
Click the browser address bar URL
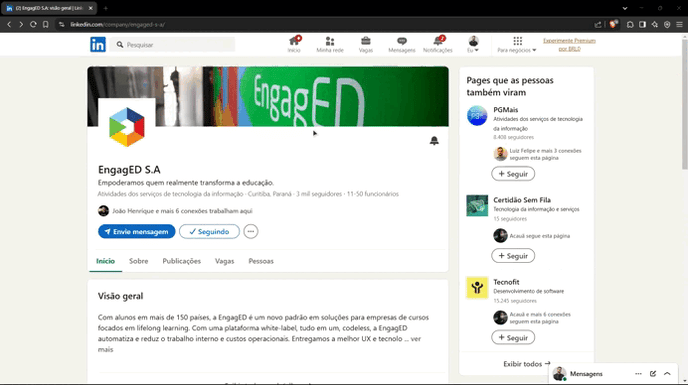pyautogui.click(x=118, y=25)
